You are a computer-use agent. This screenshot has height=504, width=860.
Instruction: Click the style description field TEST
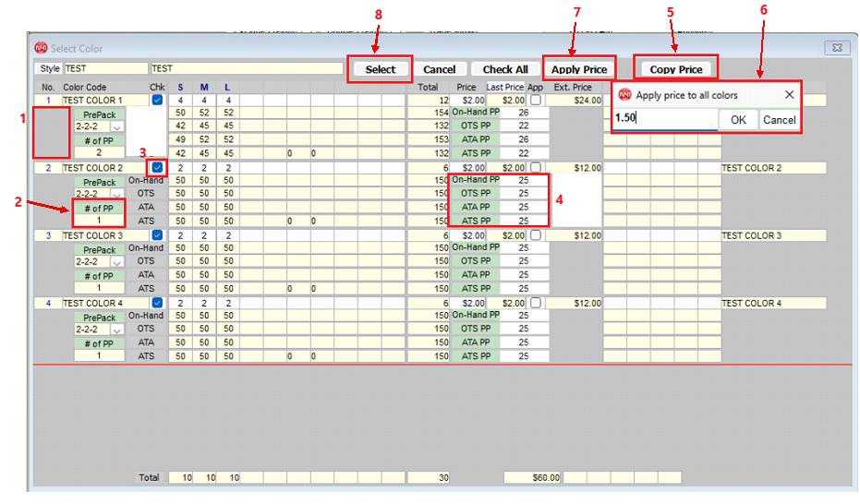247,68
